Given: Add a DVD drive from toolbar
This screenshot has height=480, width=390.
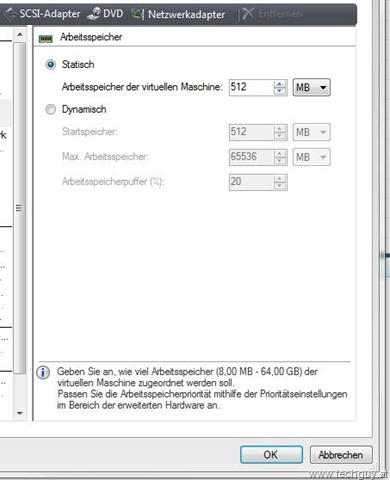Looking at the screenshot, I should coord(105,14).
